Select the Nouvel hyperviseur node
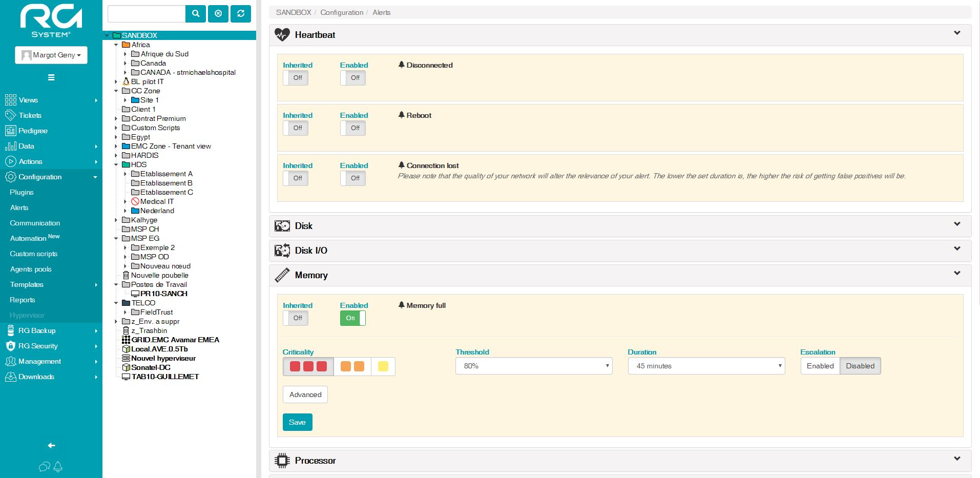The image size is (980, 478). pos(159,358)
